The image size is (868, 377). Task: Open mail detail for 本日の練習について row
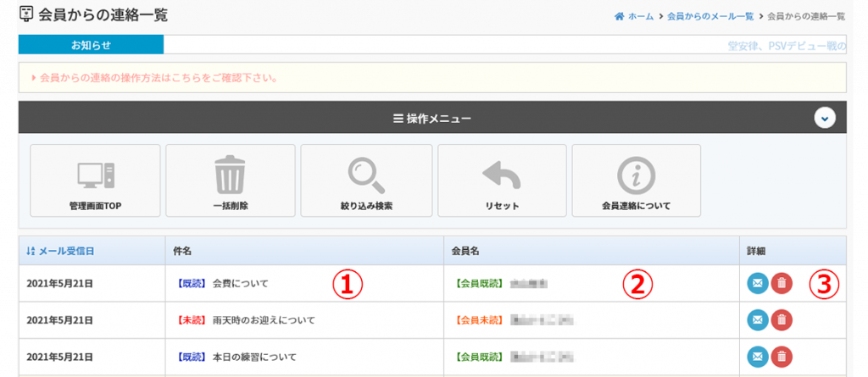pyautogui.click(x=758, y=357)
